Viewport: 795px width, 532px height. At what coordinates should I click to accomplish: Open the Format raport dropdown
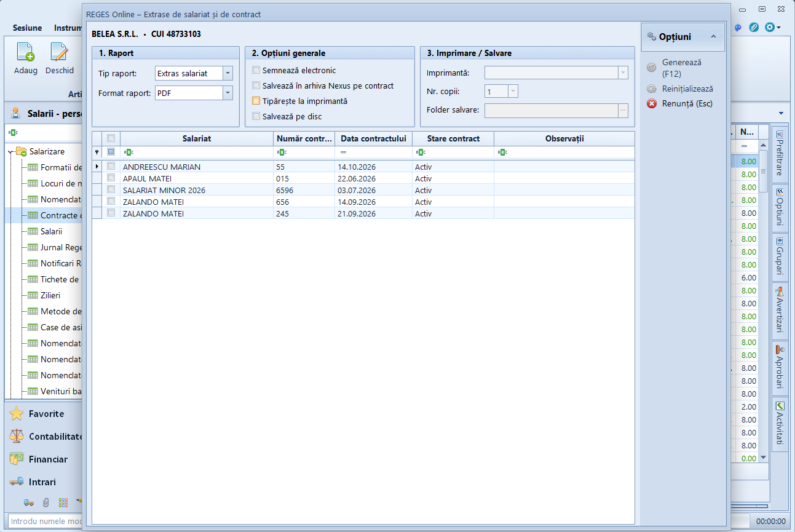pyautogui.click(x=228, y=93)
